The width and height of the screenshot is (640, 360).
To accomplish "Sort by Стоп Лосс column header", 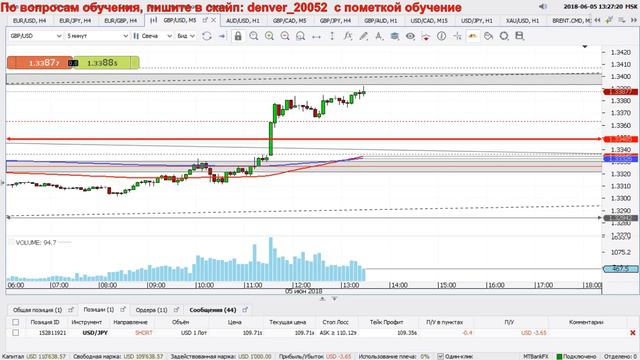I will [x=335, y=322].
